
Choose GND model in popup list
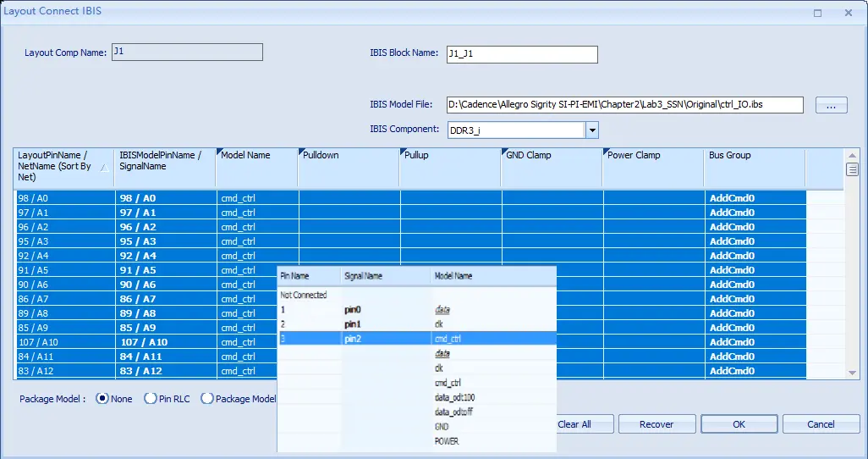click(442, 426)
